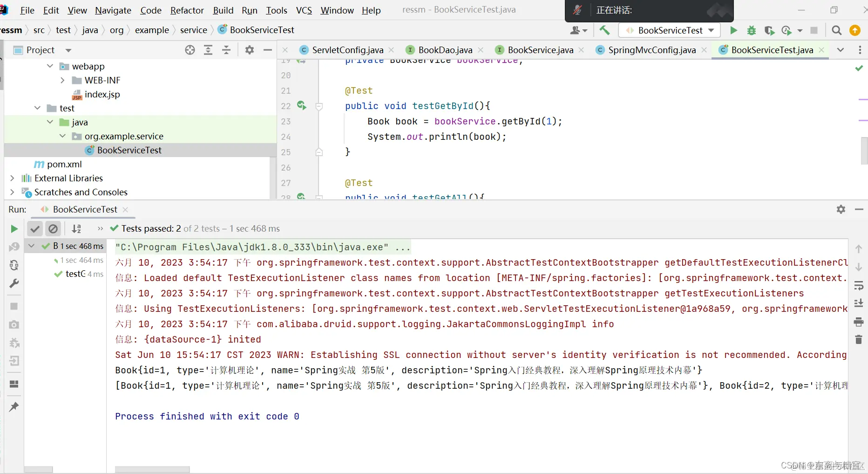Expand the WEB-INF folder

62,80
